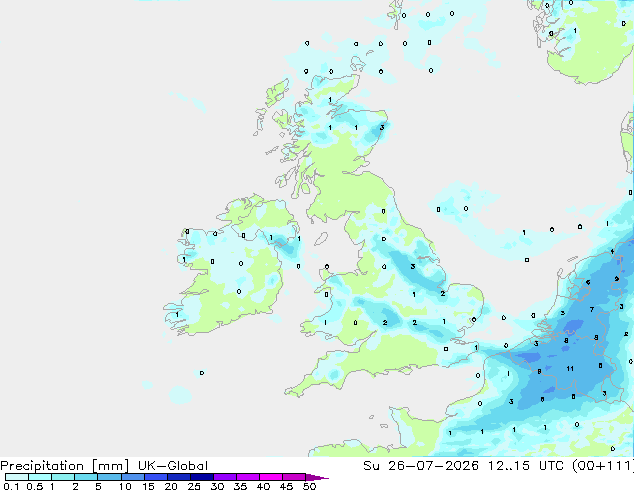This screenshot has height=490, width=634.
Task: Select the 5–10 mm legend color swatch
Action: (x=109, y=477)
